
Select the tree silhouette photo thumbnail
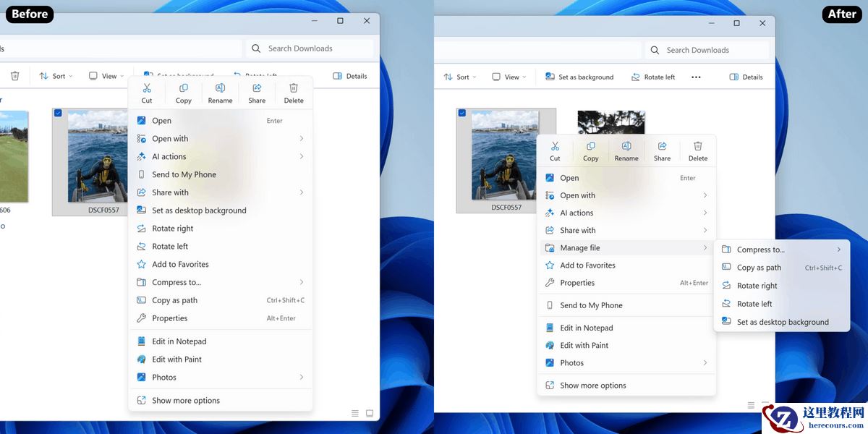610,122
